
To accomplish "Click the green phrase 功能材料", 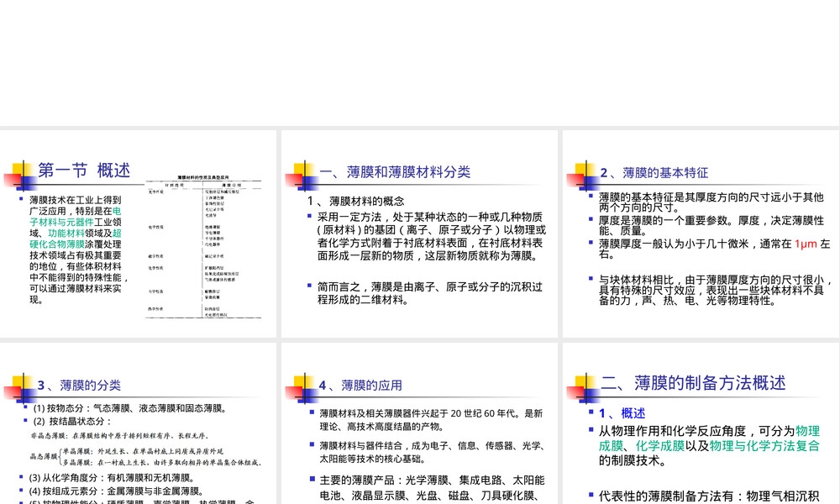I will (x=66, y=233).
